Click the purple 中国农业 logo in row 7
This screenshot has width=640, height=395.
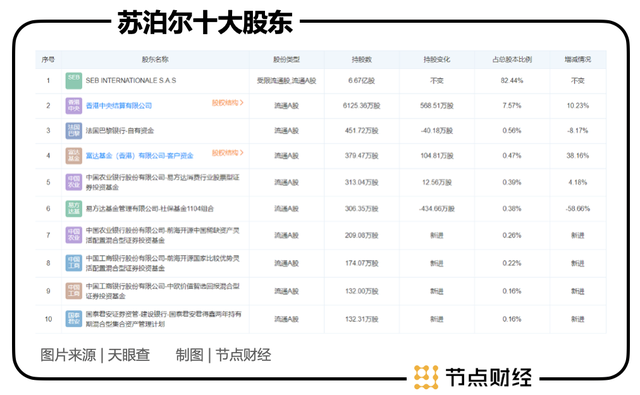pyautogui.click(x=74, y=235)
